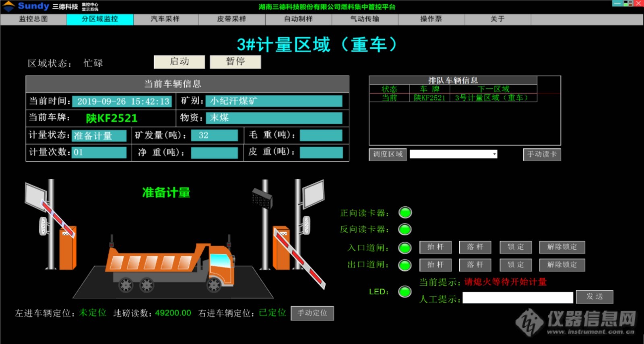Click the 发送 button

594,297
